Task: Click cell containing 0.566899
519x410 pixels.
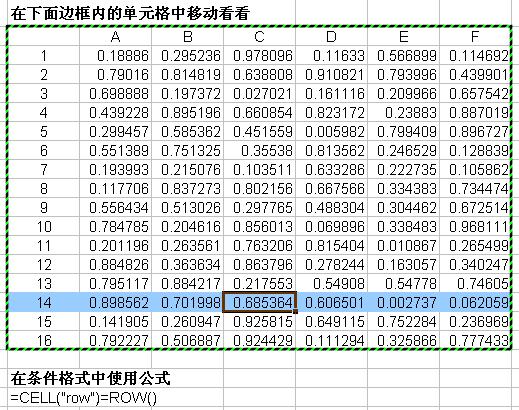Action: pos(403,55)
